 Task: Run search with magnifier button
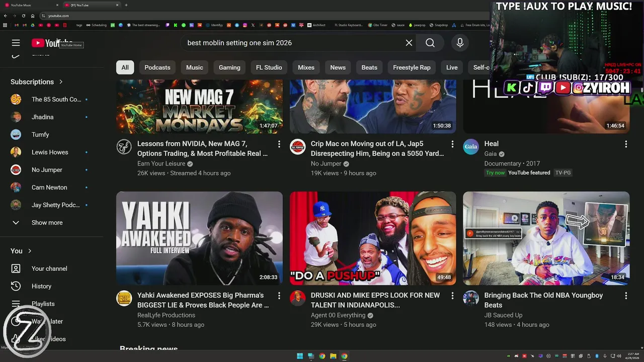click(430, 43)
